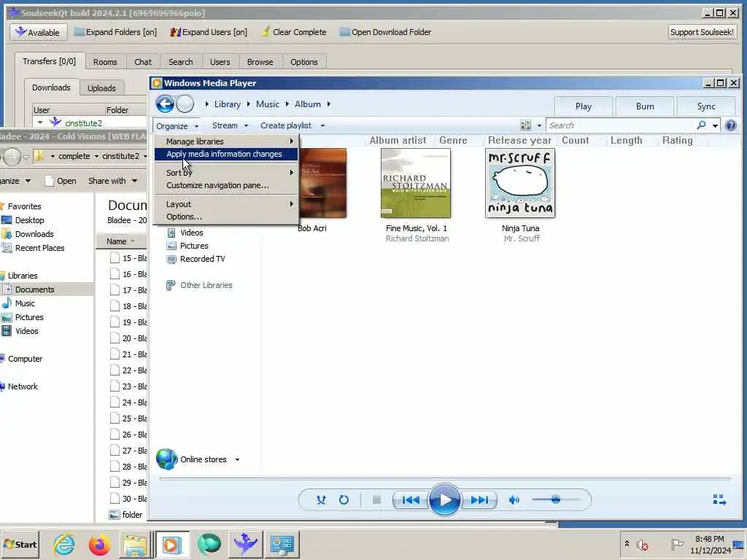
Task: Mute sound with the speaker icon
Action: tap(514, 500)
